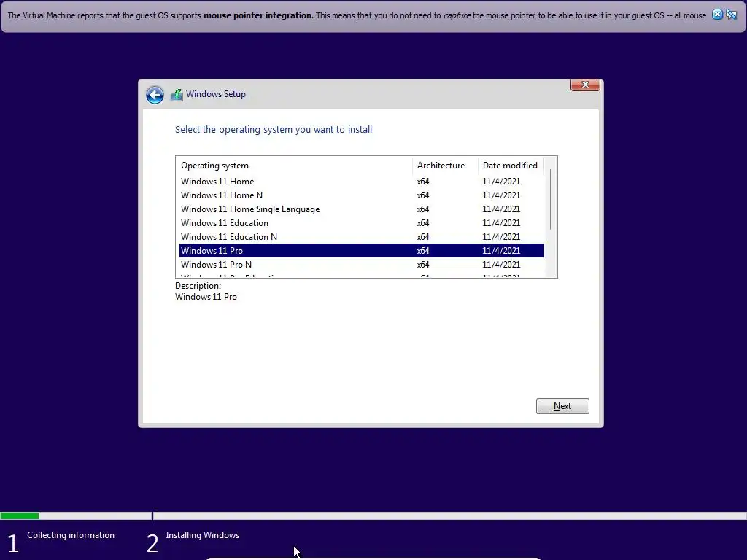Select Windows 11 Home N
747x560 pixels.
point(362,195)
